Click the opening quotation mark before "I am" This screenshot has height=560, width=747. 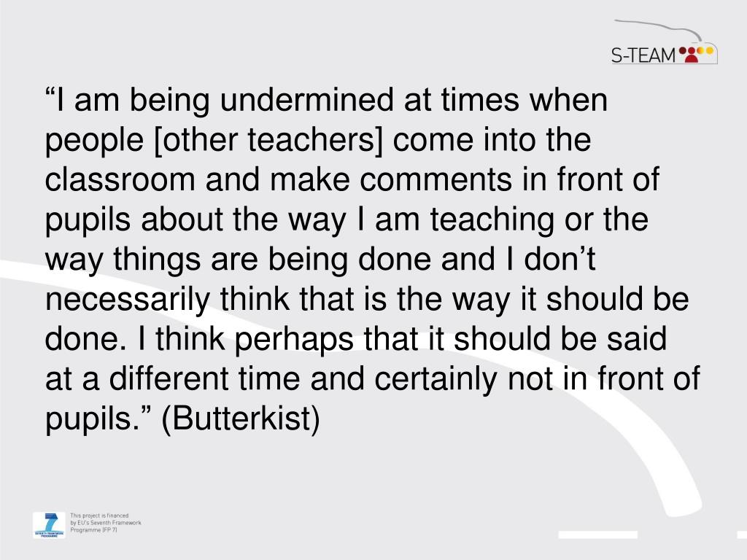tap(50, 93)
